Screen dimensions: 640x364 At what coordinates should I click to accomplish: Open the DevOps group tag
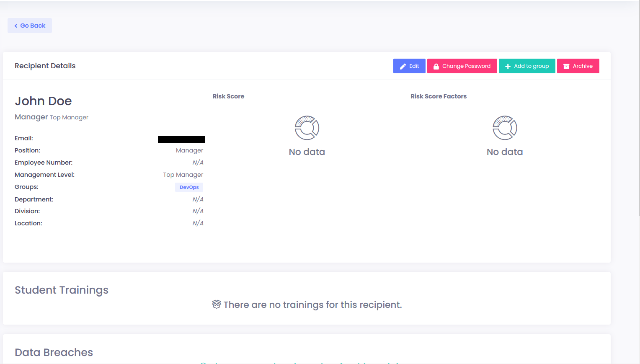(189, 187)
